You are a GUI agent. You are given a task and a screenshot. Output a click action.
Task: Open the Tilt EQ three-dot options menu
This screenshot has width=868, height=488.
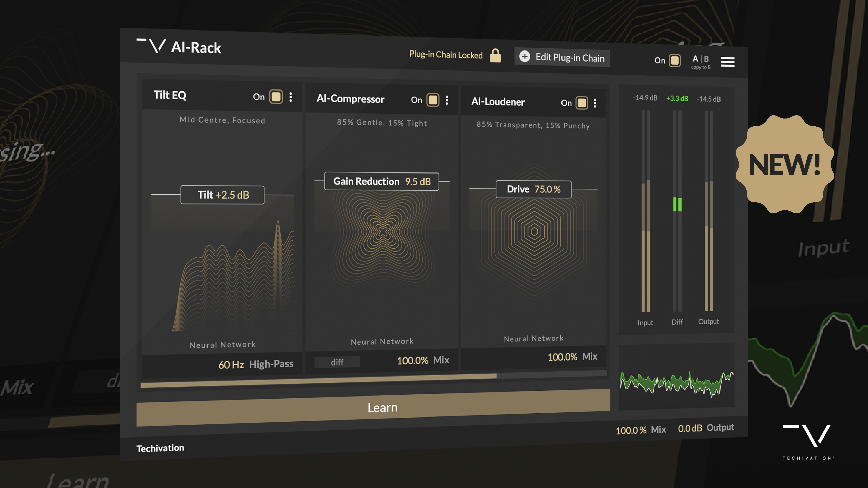[x=291, y=97]
